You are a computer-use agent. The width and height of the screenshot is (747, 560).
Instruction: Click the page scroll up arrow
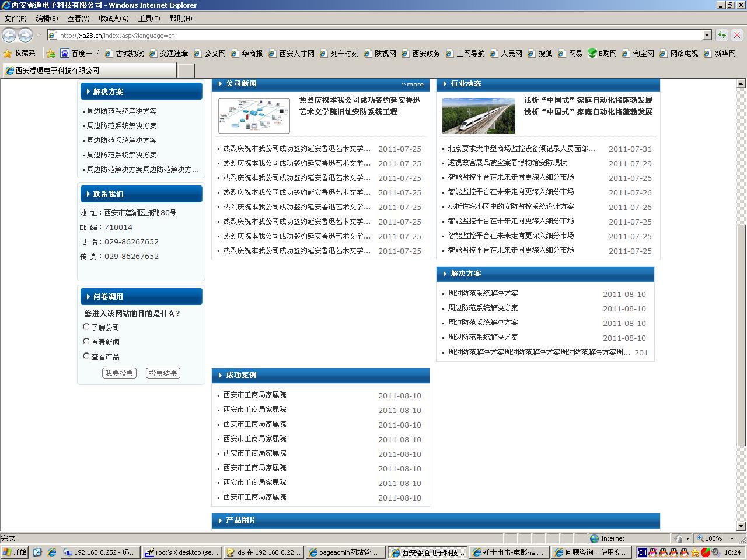[741, 83]
